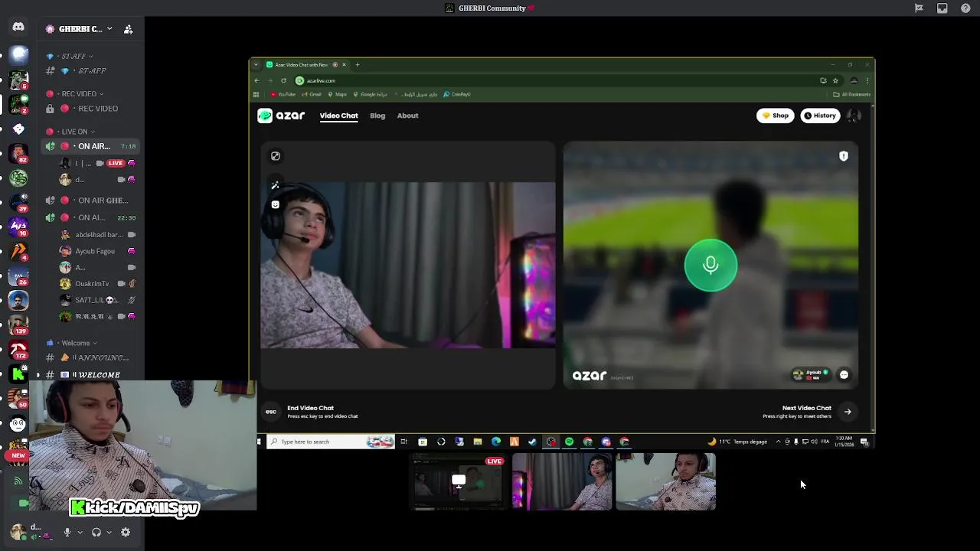Open Spotify from the streamed taskbar
Image resolution: width=980 pixels, height=551 pixels.
coord(569,442)
